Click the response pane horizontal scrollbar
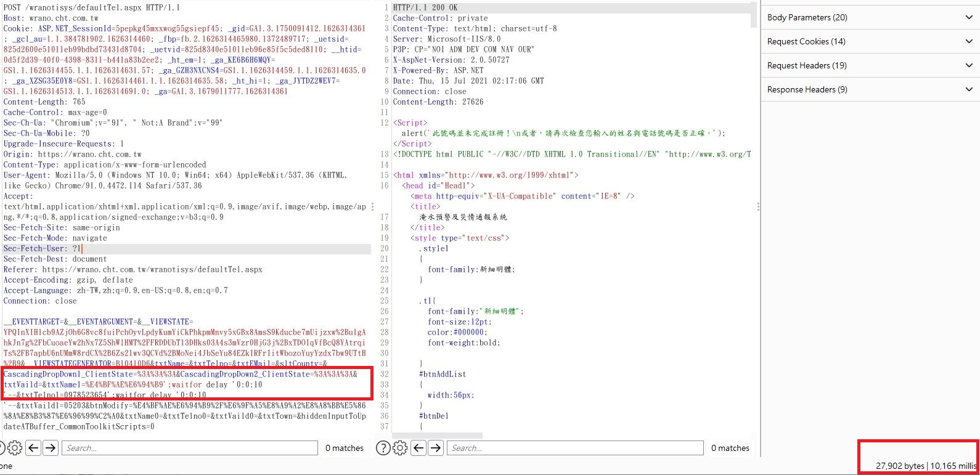The width and height of the screenshot is (980, 475). (x=438, y=436)
